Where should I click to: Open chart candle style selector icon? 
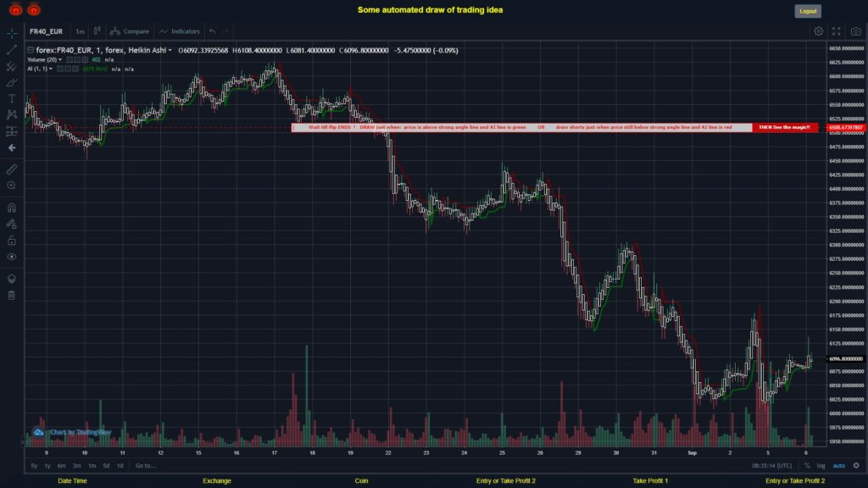click(97, 31)
